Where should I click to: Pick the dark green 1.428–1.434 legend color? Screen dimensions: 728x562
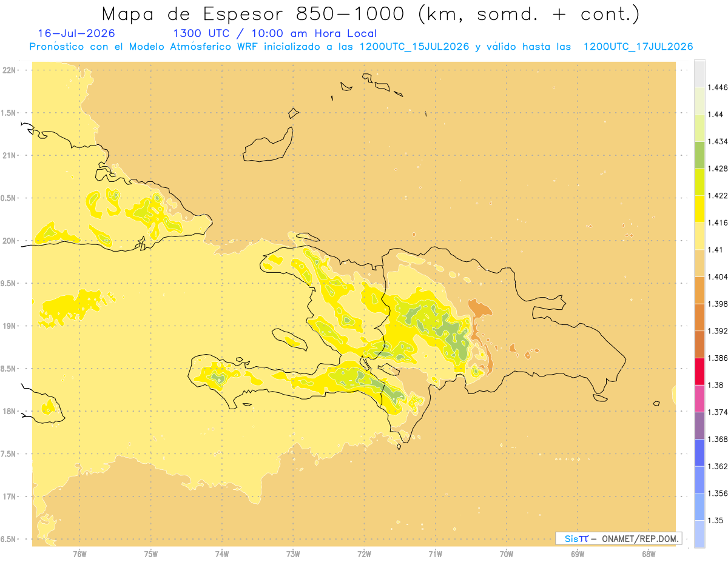(699, 155)
